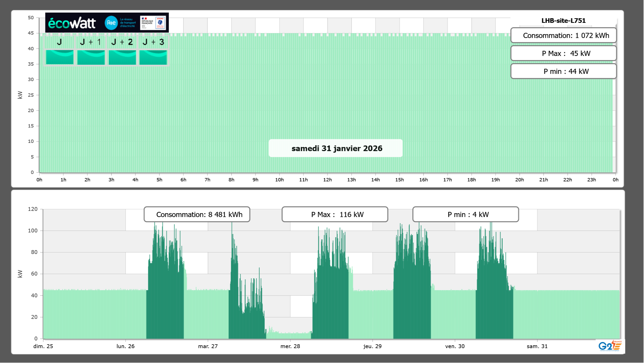This screenshot has height=363, width=644.
Task: Click the République Française ADEME logo
Action: (153, 23)
